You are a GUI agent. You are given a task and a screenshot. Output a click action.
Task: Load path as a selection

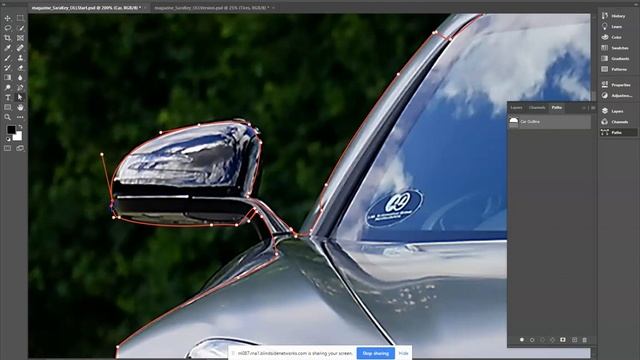(x=542, y=340)
